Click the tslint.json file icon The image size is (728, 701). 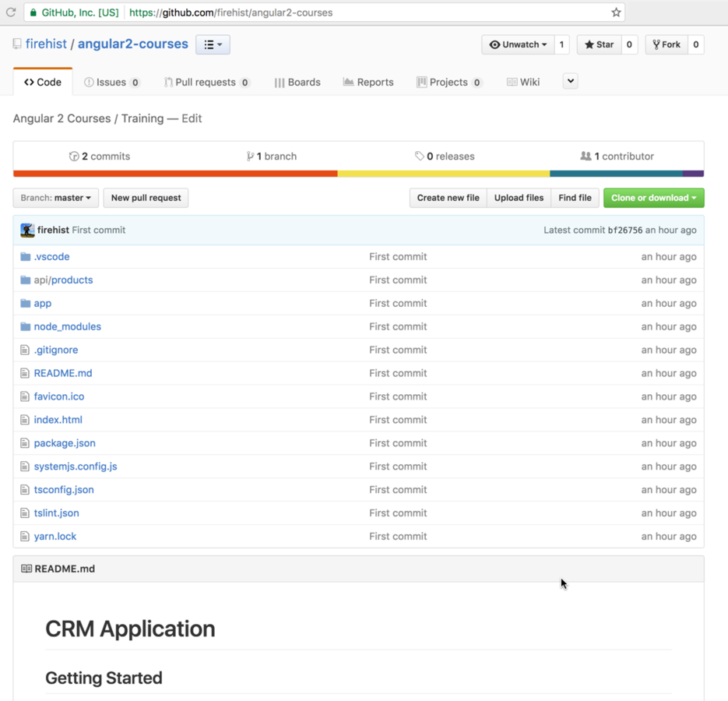click(25, 513)
